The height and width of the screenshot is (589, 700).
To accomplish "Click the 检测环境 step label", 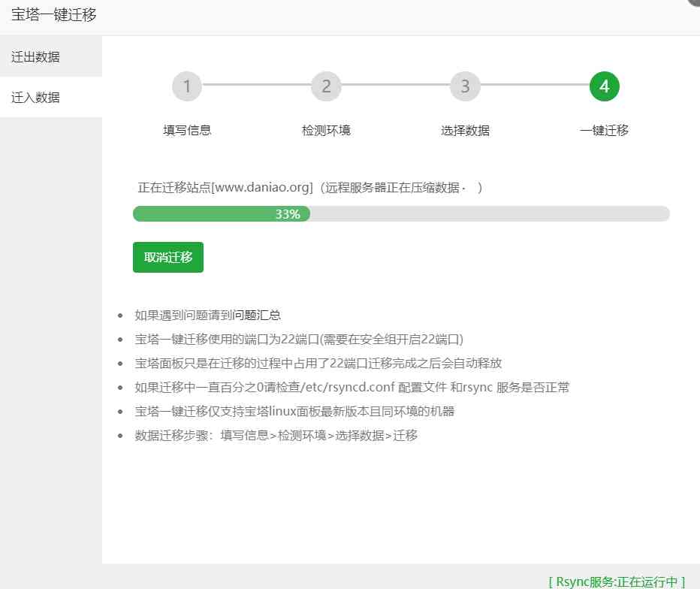I will [x=326, y=131].
